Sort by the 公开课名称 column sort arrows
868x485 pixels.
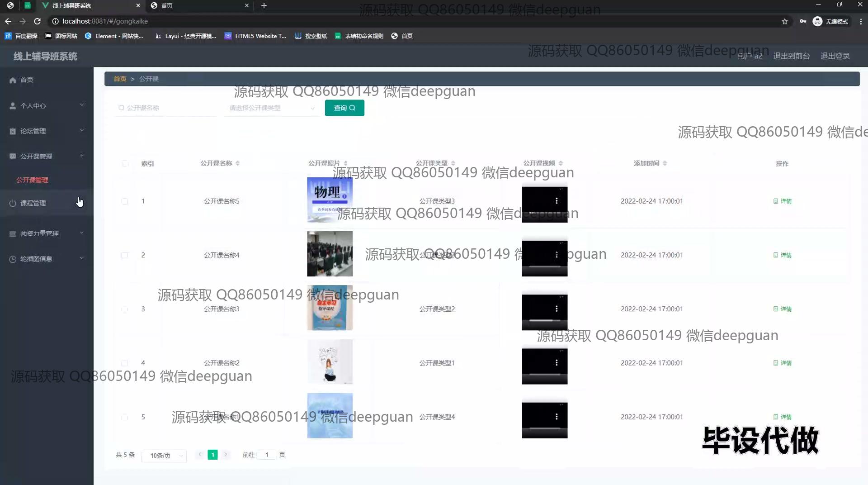(x=238, y=163)
